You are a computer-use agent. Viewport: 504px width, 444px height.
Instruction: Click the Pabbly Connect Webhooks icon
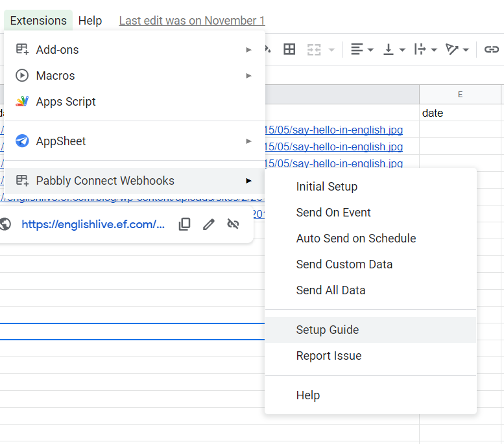pyautogui.click(x=22, y=180)
